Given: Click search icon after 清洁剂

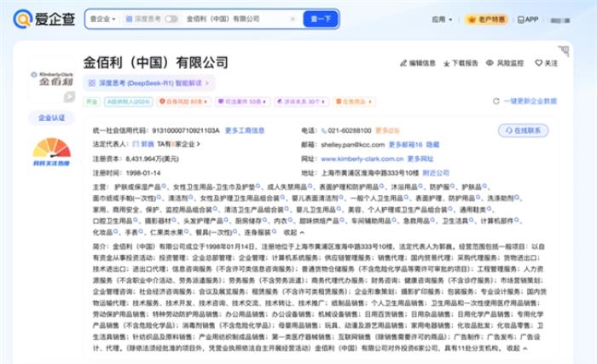Looking at the screenshot, I should (x=191, y=197).
